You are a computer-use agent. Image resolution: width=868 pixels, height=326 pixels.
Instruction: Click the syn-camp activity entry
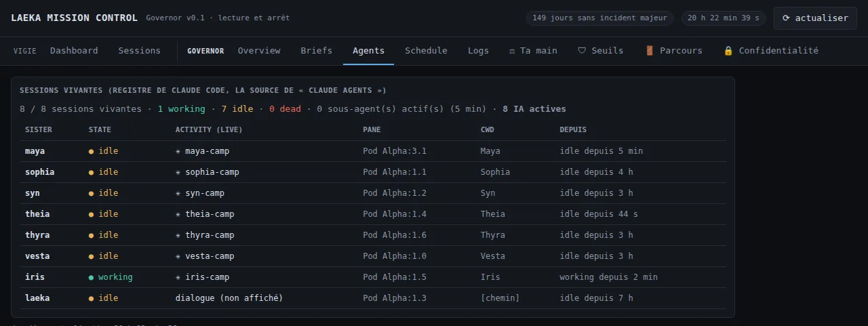(x=199, y=193)
